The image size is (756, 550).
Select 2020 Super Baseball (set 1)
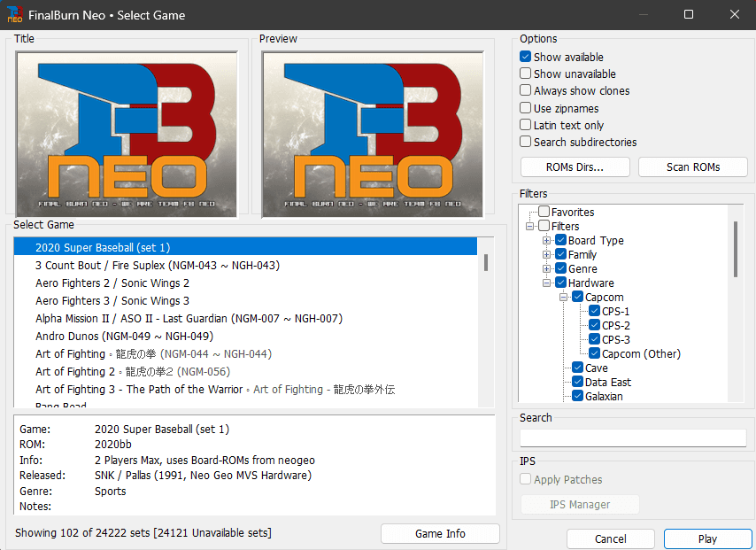[x=245, y=247]
